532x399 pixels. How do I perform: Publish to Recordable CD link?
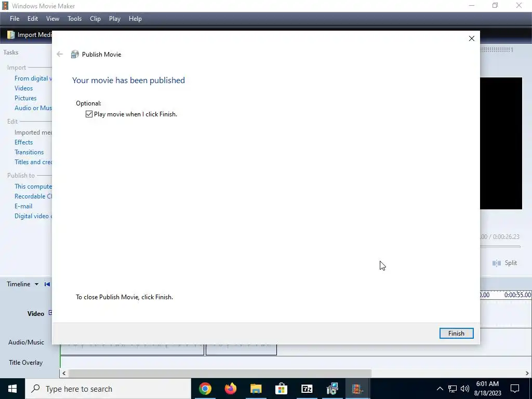[x=33, y=196]
